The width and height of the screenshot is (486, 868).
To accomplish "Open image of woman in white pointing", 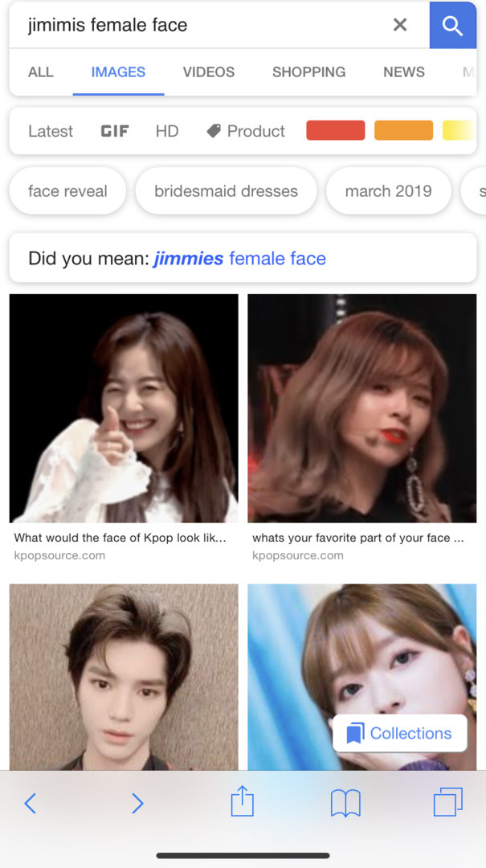I will pyautogui.click(x=124, y=408).
